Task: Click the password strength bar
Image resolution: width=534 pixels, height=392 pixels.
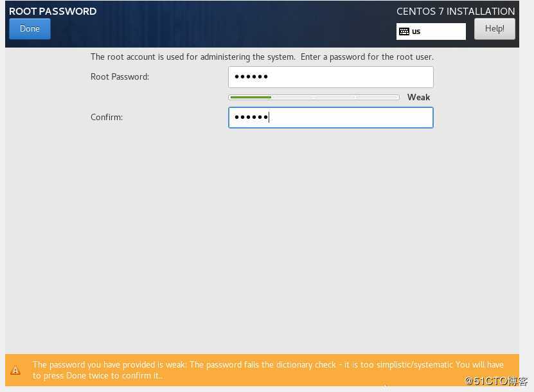Action: [x=314, y=98]
